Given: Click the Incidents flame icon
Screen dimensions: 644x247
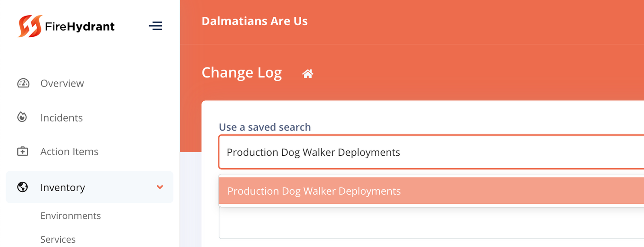Looking at the screenshot, I should point(22,117).
